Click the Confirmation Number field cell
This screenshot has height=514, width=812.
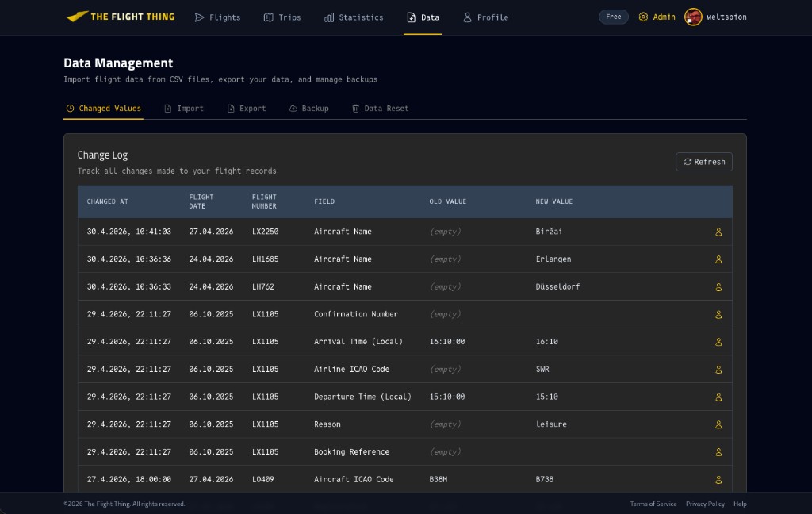point(356,314)
